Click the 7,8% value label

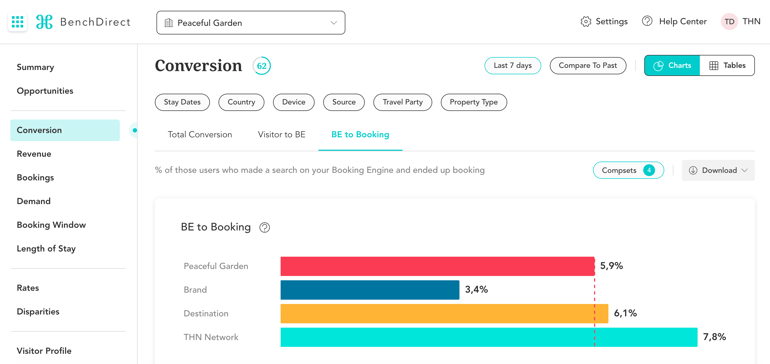[715, 337]
